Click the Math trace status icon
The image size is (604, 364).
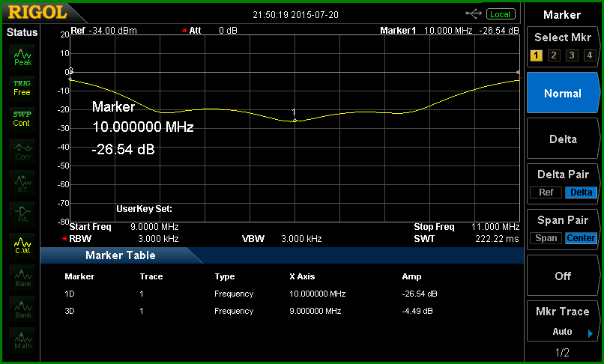[x=22, y=341]
